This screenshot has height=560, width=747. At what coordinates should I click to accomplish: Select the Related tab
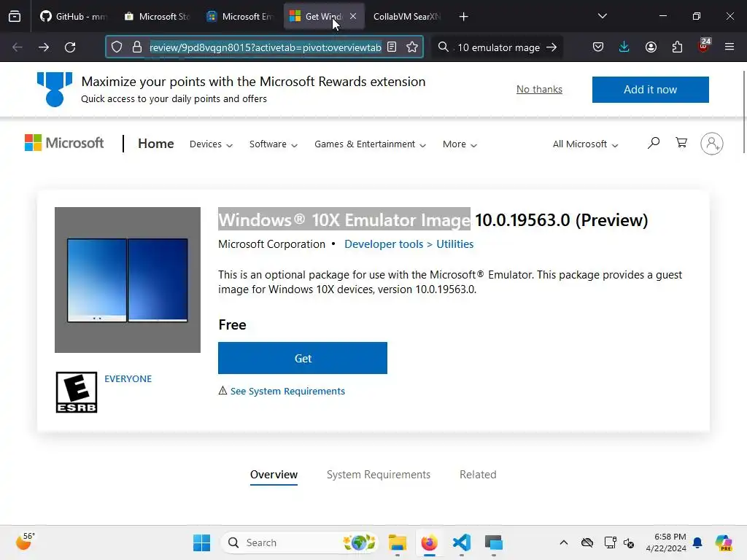point(478,475)
